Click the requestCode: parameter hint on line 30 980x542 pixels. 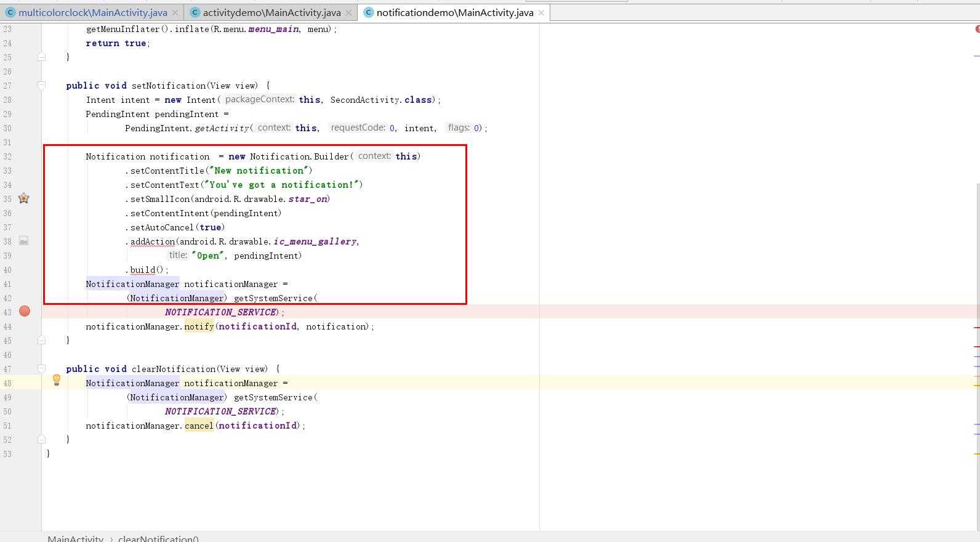tap(358, 127)
